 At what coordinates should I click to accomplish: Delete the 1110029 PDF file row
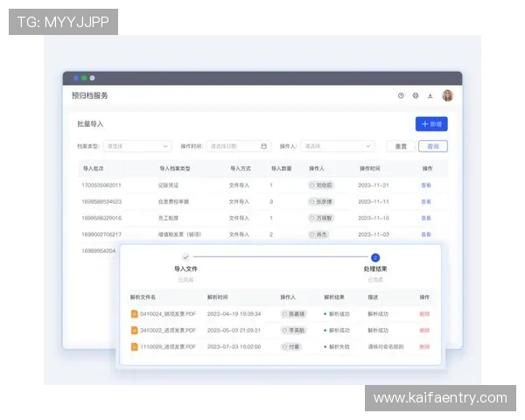tap(424, 346)
